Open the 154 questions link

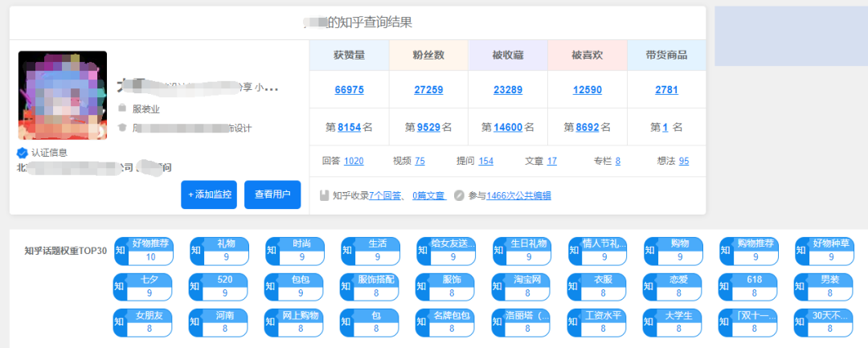(x=486, y=161)
